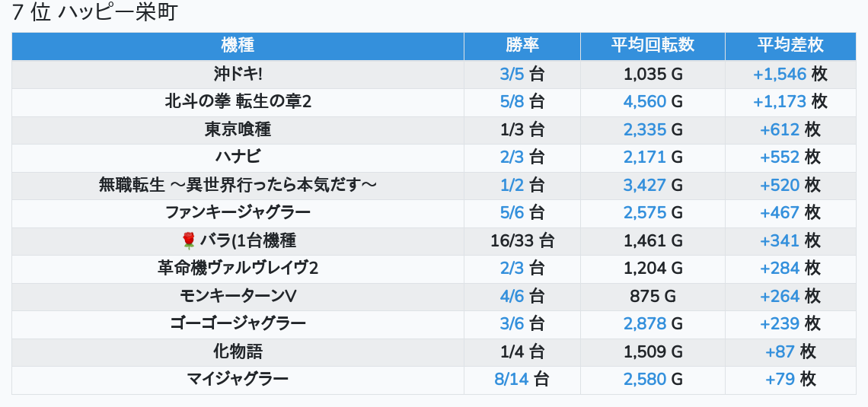Open the 4/6 link for モンキーターンV

512,297
